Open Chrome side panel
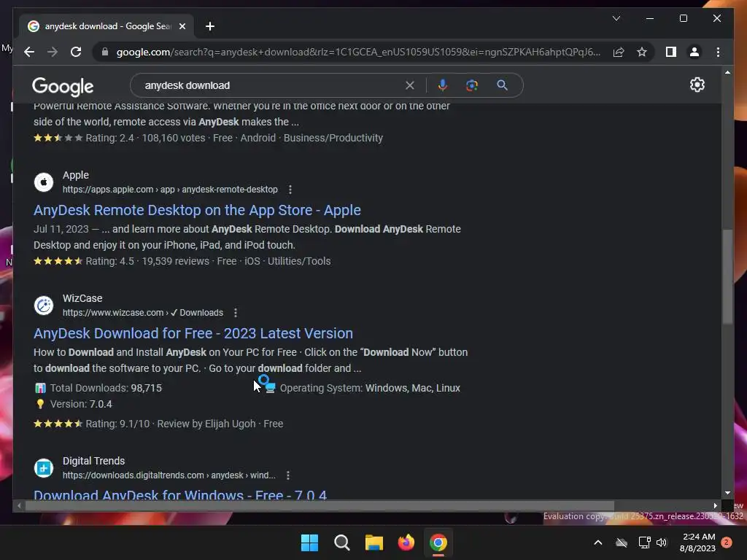Screen dimensions: 747x560 point(671,52)
